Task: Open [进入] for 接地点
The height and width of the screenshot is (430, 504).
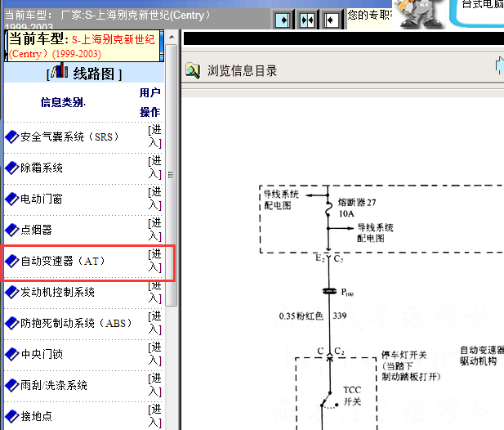Action: [154, 415]
